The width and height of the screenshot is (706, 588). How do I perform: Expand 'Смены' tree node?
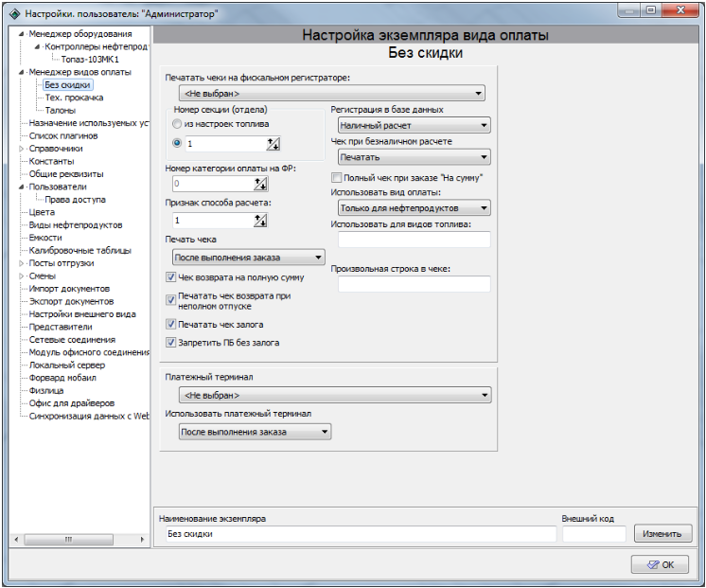coord(21,276)
